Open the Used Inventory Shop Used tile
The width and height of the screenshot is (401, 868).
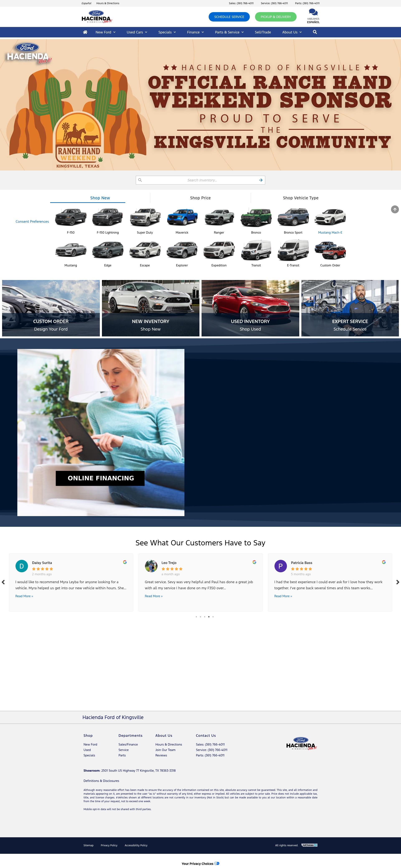pyautogui.click(x=250, y=308)
